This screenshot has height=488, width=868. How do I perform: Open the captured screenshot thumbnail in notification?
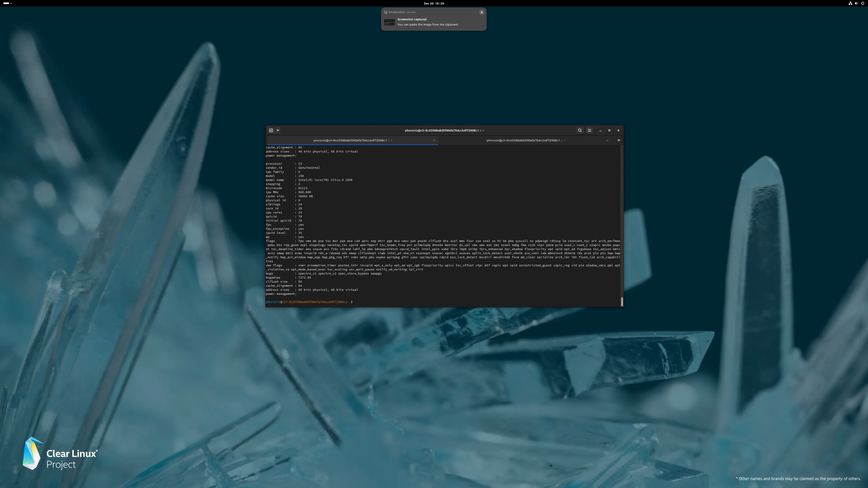pyautogui.click(x=389, y=22)
